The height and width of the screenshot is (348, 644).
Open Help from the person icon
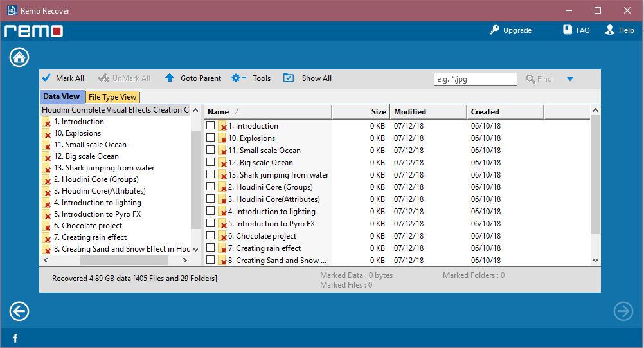coord(610,30)
